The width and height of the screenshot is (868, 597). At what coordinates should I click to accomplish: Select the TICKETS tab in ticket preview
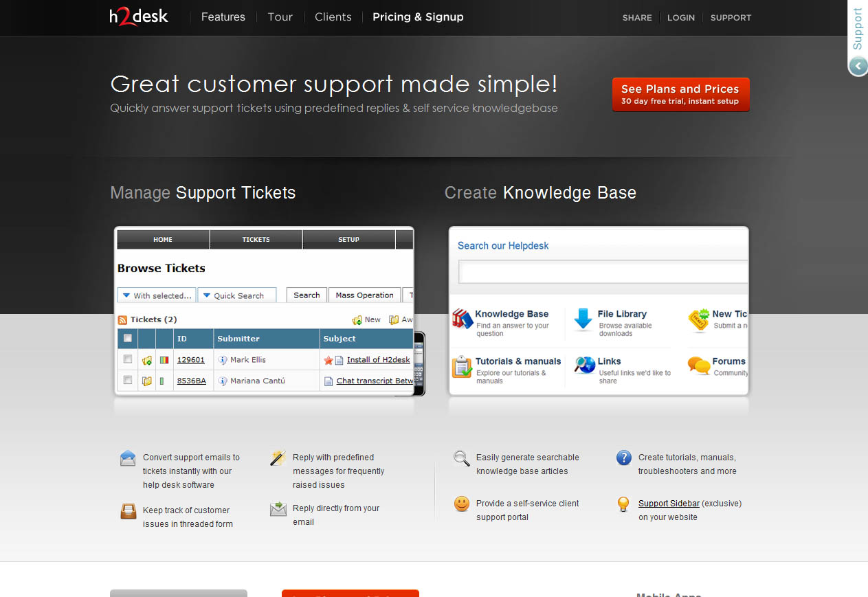[256, 240]
